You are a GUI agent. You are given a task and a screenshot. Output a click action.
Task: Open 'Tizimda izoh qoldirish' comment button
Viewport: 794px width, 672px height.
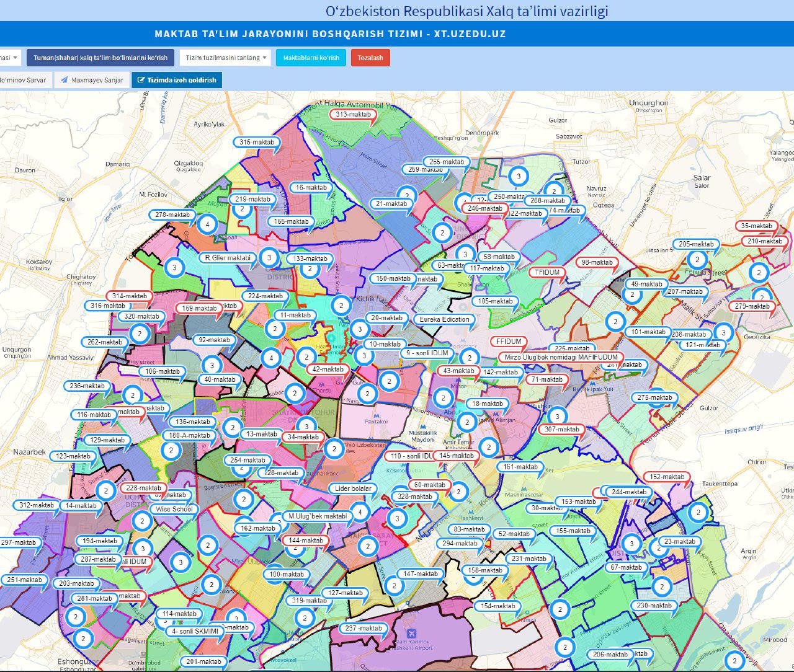coord(176,80)
